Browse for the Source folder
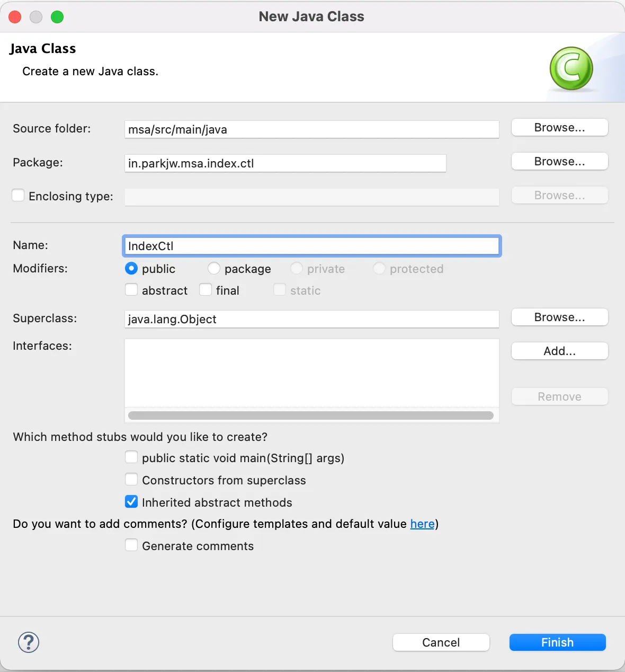 [x=559, y=128]
